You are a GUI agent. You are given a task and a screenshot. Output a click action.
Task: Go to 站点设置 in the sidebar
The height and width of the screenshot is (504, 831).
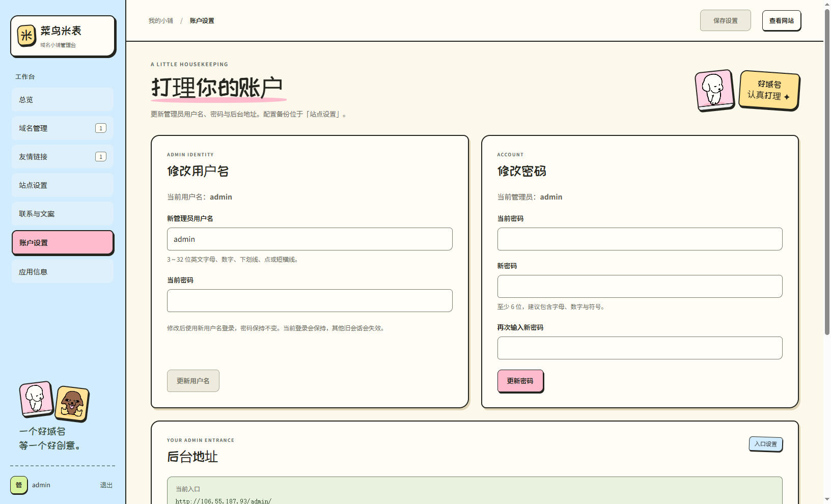(63, 185)
